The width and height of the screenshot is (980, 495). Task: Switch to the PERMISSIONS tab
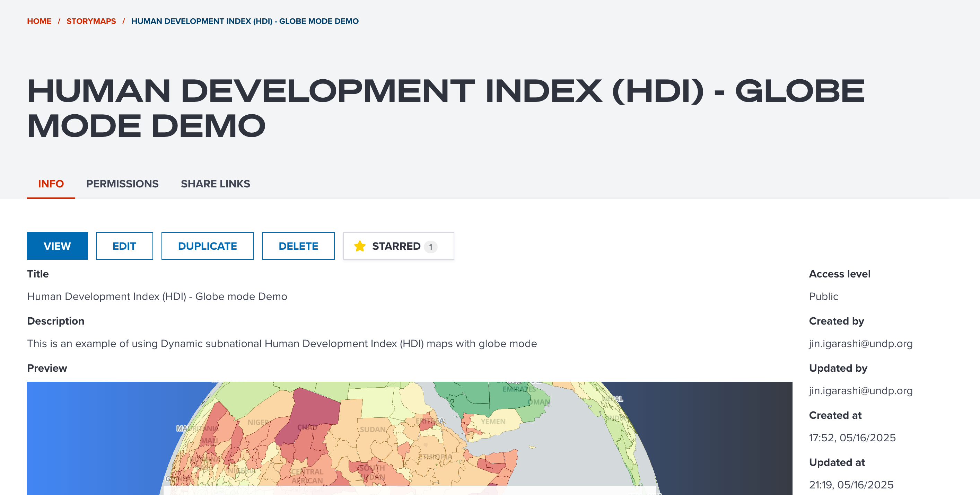pyautogui.click(x=122, y=184)
